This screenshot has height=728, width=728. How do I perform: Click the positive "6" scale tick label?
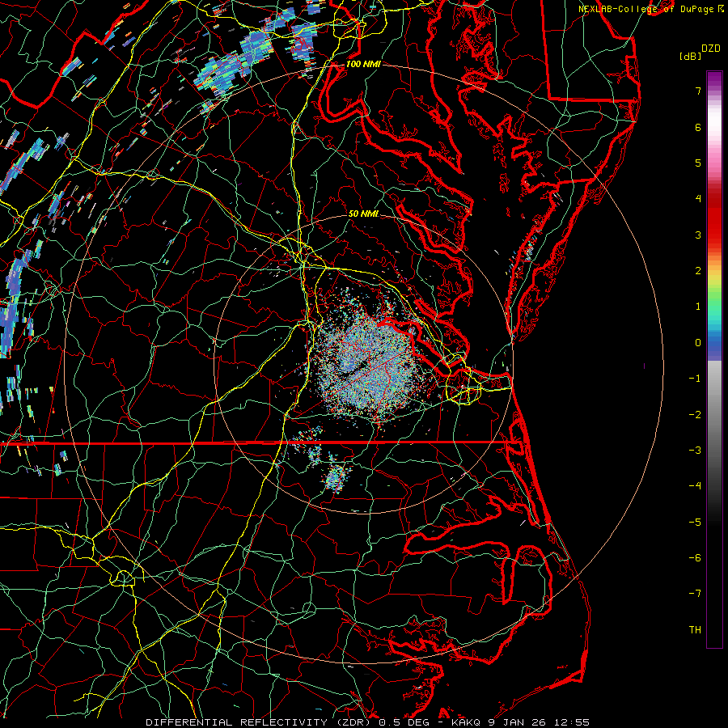point(698,127)
